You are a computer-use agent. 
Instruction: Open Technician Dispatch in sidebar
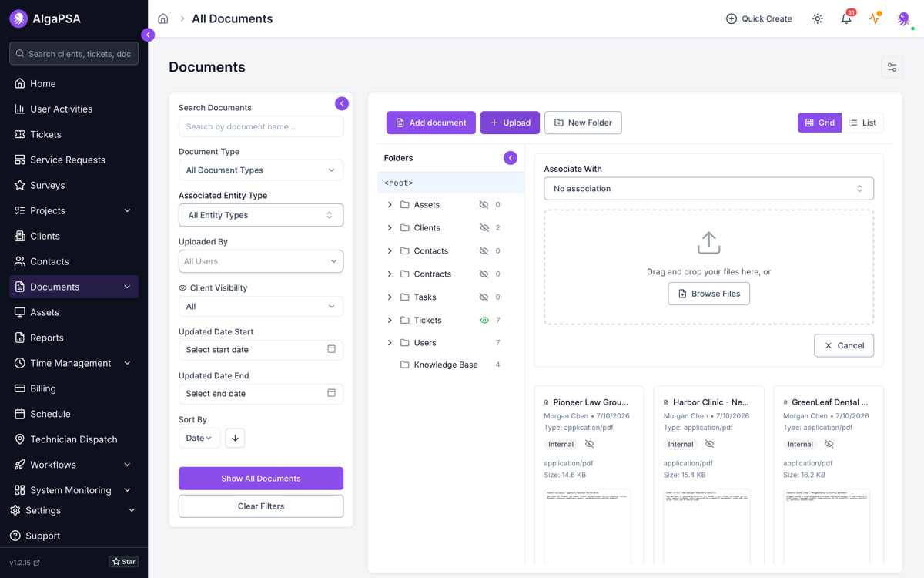click(x=74, y=439)
